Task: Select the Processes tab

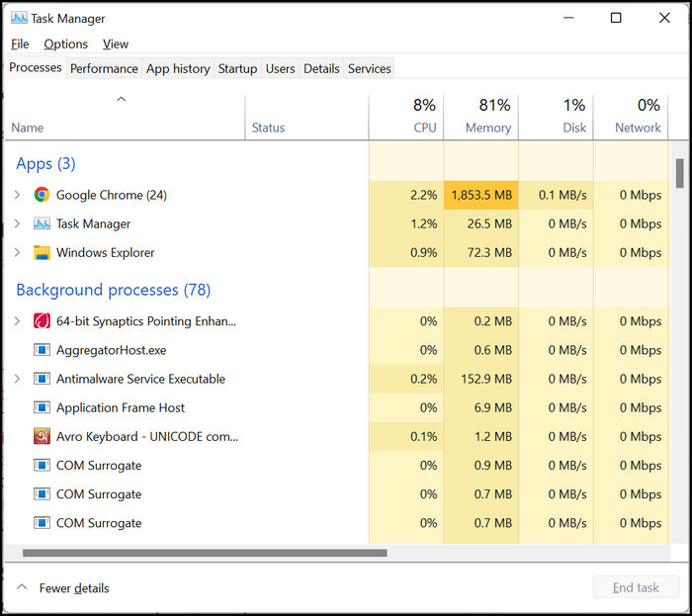Action: (x=36, y=67)
